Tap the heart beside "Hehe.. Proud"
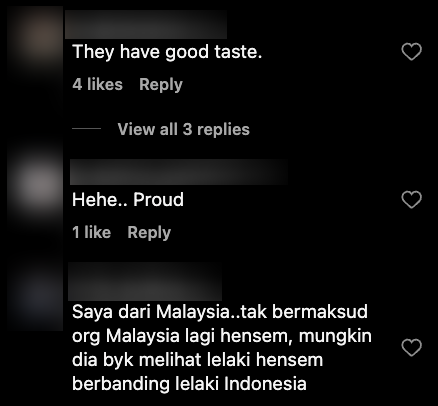The height and width of the screenshot is (406, 438). click(412, 199)
